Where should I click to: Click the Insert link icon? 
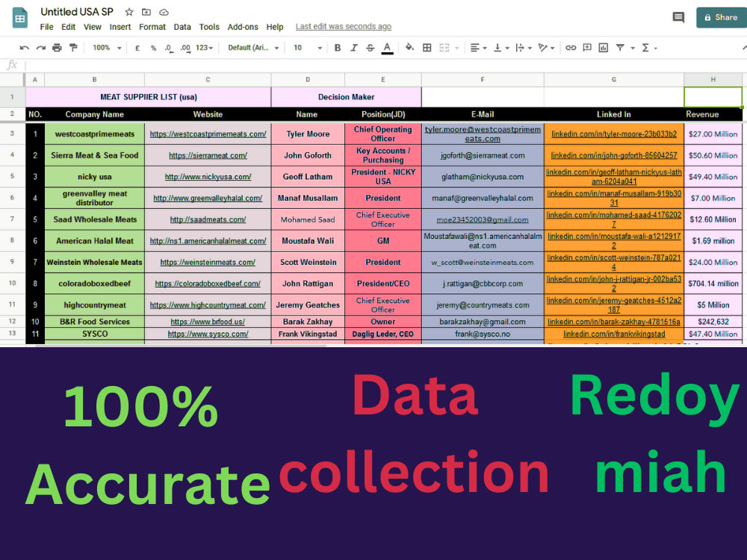571,48
